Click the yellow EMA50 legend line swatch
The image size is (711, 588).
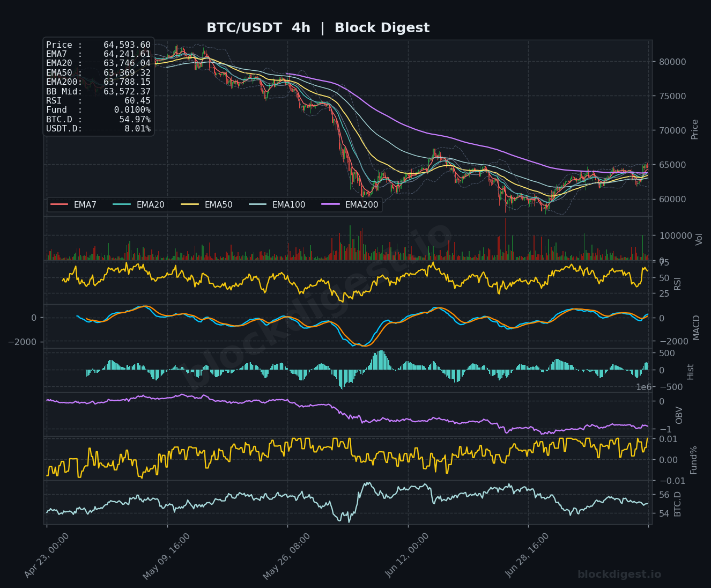(190, 204)
